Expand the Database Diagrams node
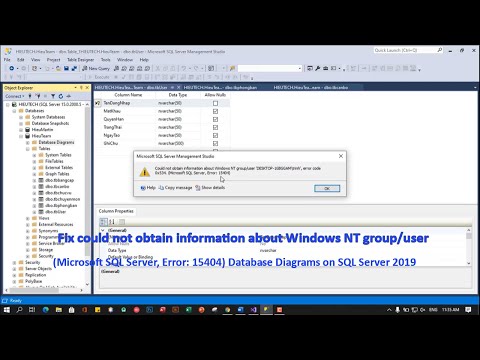 (x=28, y=142)
